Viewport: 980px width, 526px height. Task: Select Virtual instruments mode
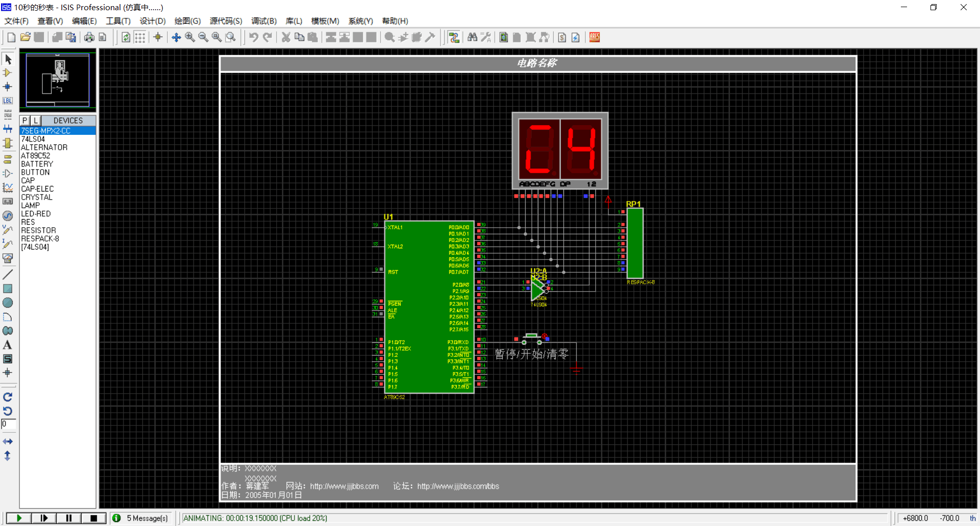click(x=8, y=258)
